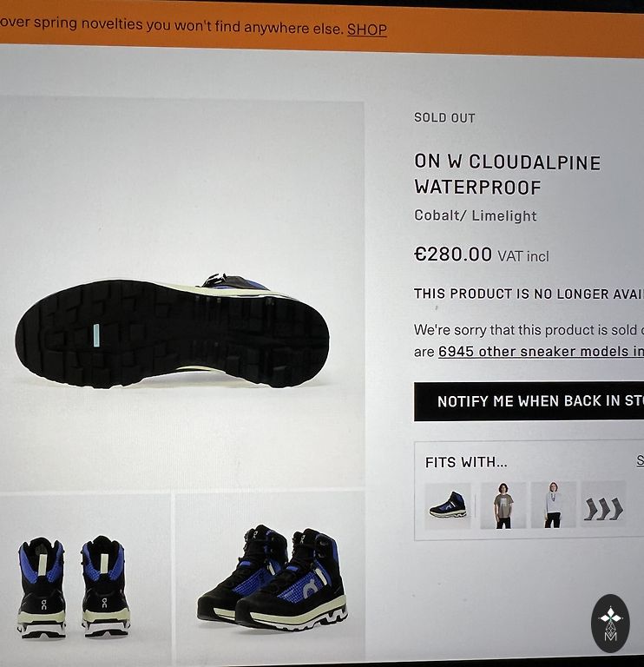Open the cut-off underlined link beside Fits With

point(640,460)
